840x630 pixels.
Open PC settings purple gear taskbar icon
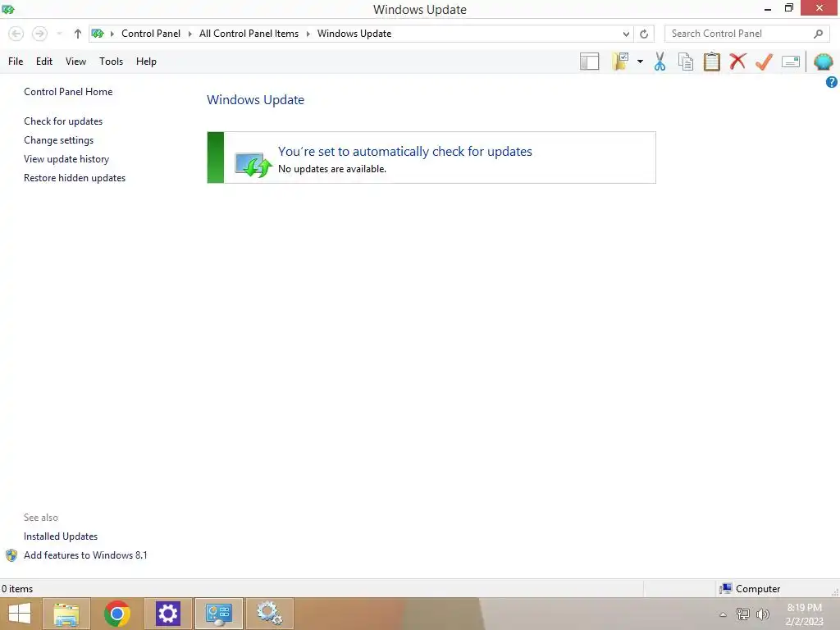[x=167, y=614]
